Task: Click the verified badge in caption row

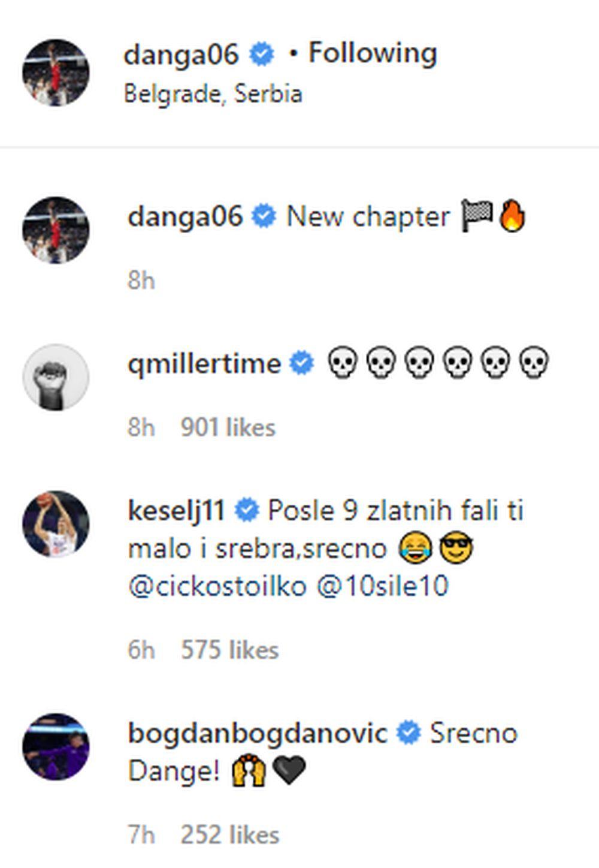Action: click(264, 216)
